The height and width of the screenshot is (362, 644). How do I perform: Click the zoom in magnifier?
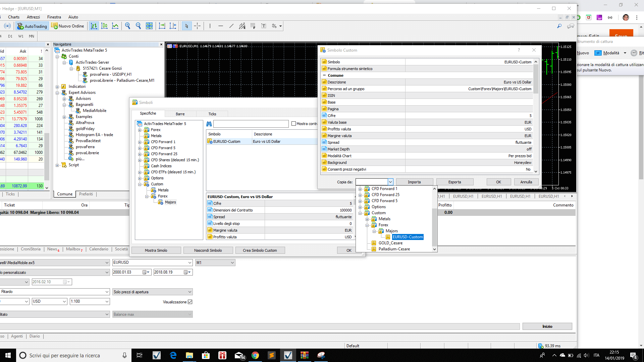127,26
